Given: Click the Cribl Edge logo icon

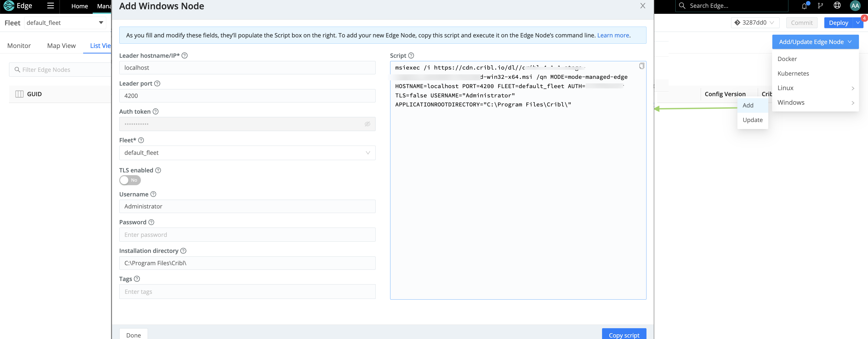Looking at the screenshot, I should pyautogui.click(x=9, y=6).
